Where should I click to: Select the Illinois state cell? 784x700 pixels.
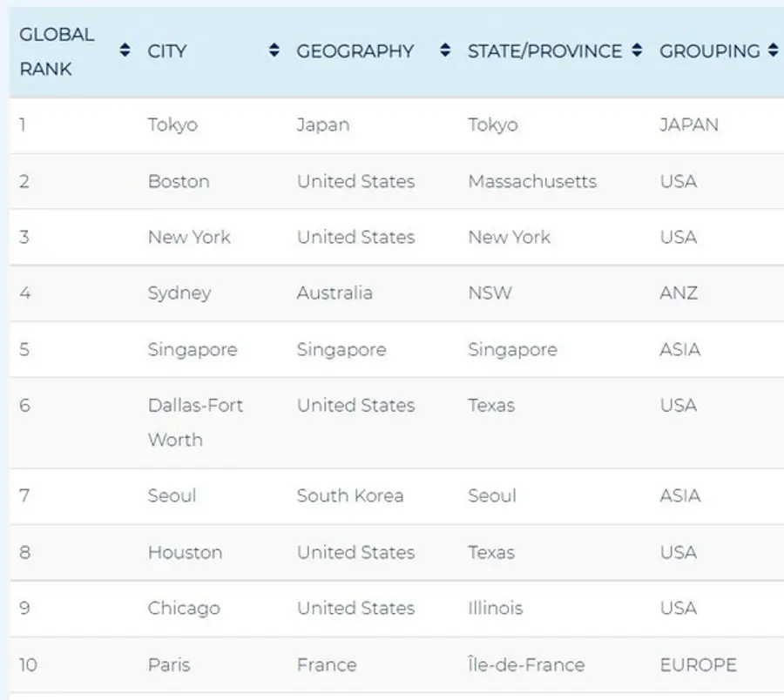(x=495, y=608)
